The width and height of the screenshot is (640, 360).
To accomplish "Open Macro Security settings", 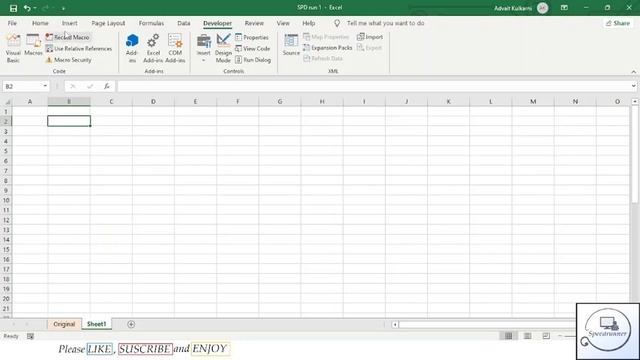I will coord(68,60).
